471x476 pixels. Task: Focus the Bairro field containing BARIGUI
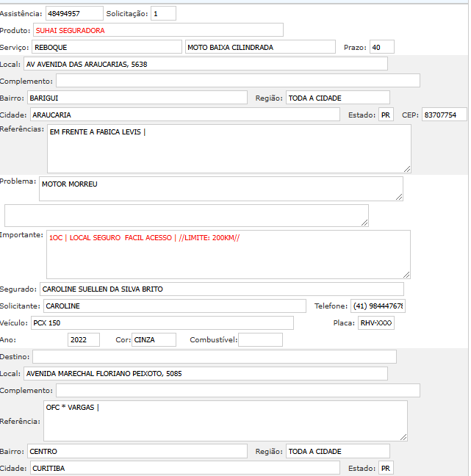[x=137, y=98]
